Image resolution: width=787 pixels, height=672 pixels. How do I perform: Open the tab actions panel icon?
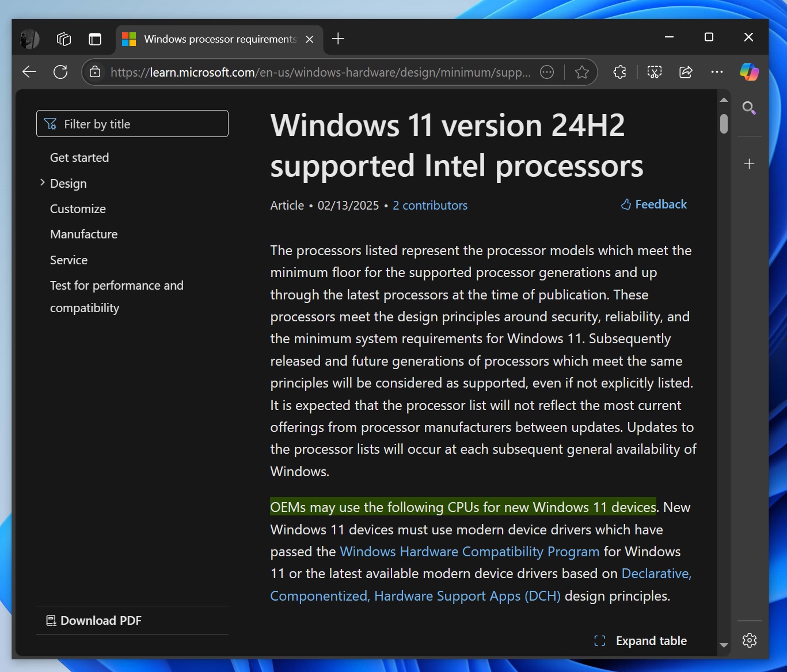(x=95, y=39)
